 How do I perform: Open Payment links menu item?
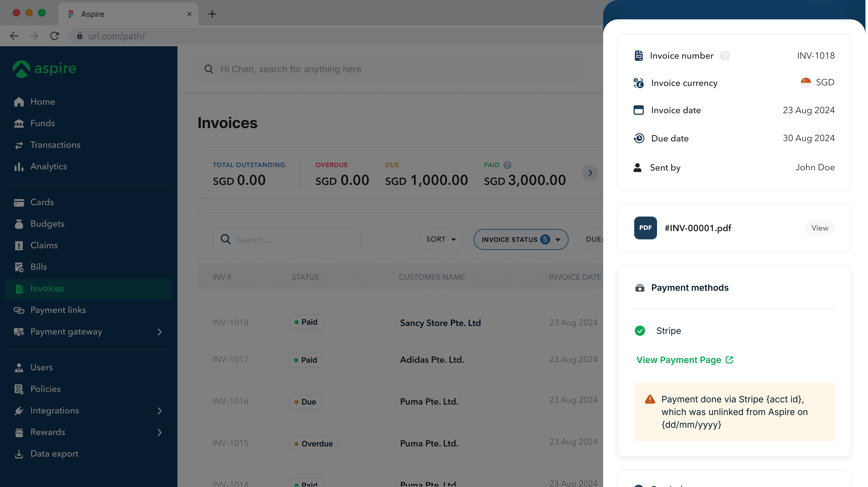coord(58,310)
